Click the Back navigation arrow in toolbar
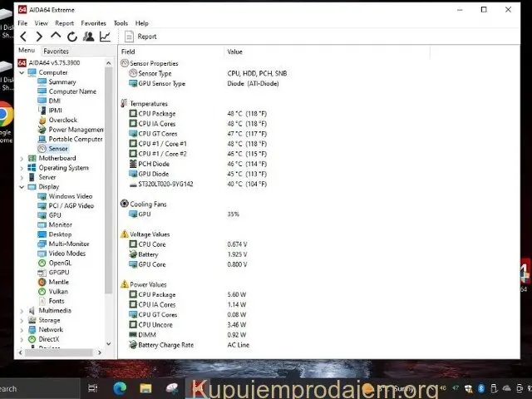This screenshot has width=532, height=399. (x=23, y=37)
